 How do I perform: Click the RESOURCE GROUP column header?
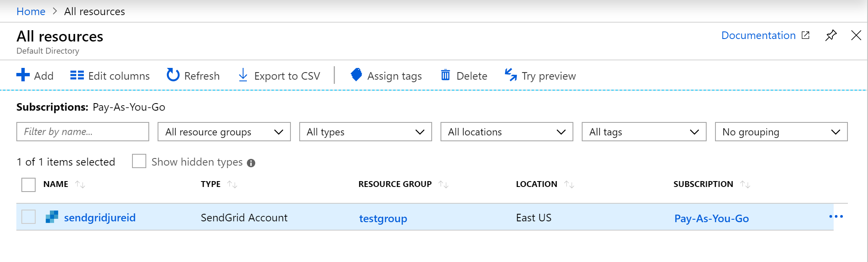point(395,184)
